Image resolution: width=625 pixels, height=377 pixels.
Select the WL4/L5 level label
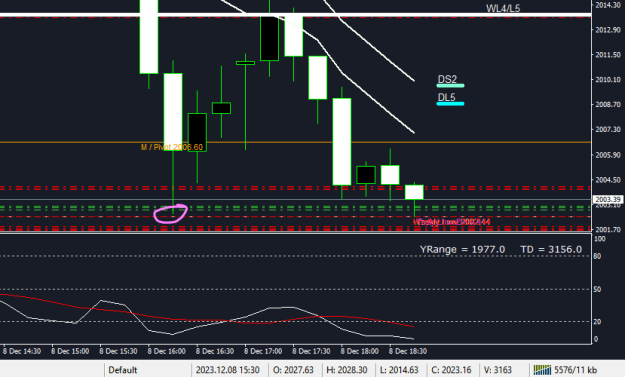coord(503,8)
